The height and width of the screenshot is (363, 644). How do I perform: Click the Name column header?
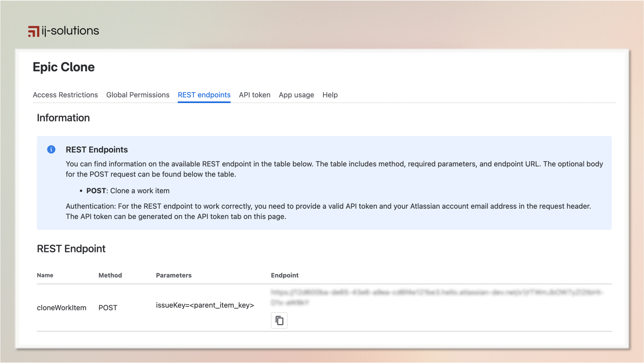45,275
